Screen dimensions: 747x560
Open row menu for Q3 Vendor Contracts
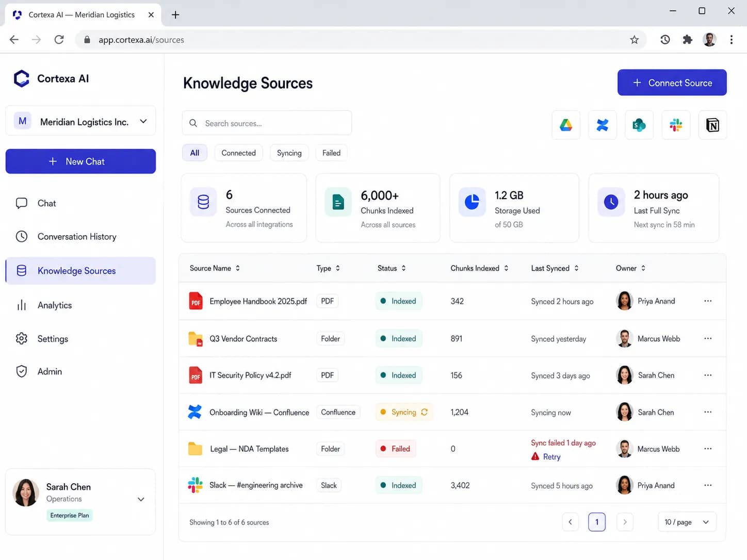click(x=708, y=338)
